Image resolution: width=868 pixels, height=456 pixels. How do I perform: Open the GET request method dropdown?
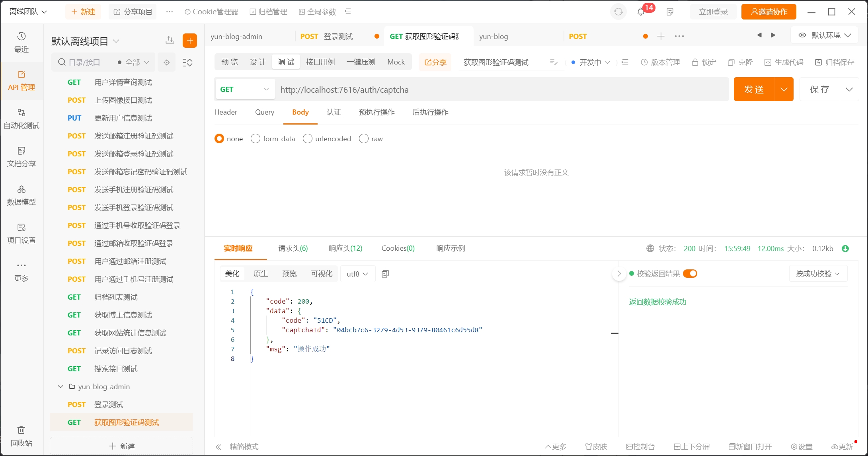coord(245,90)
